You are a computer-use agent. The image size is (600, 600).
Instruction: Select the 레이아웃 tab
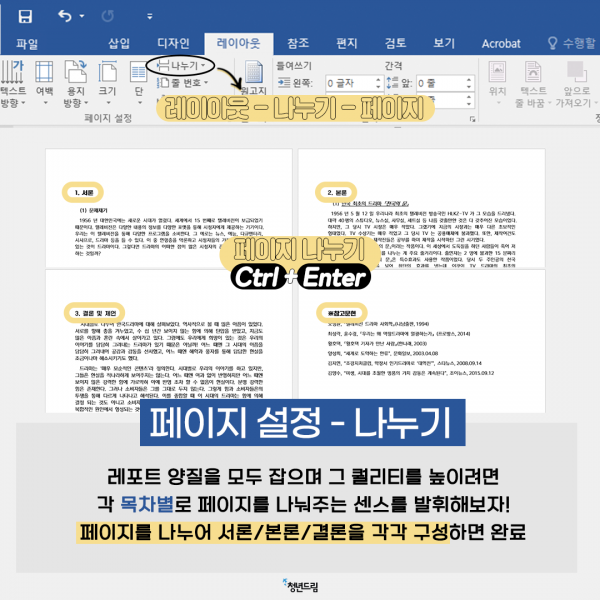pos(238,43)
